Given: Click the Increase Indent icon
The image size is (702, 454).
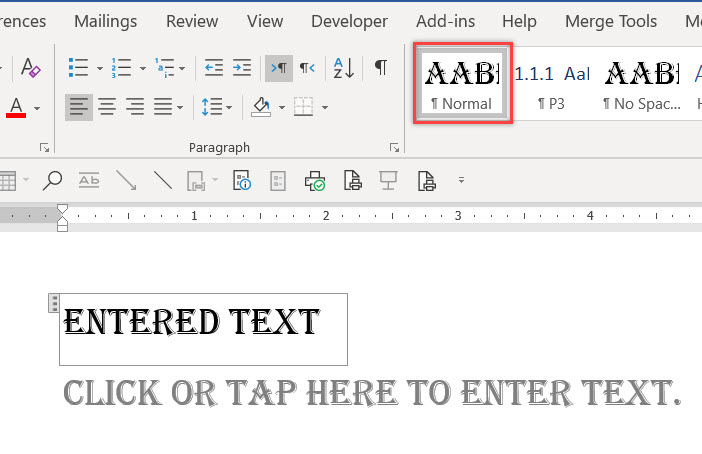Looking at the screenshot, I should pos(242,68).
